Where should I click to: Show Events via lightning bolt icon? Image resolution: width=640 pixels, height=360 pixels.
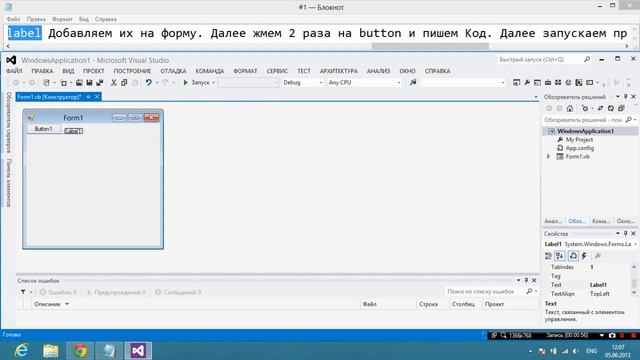584,256
